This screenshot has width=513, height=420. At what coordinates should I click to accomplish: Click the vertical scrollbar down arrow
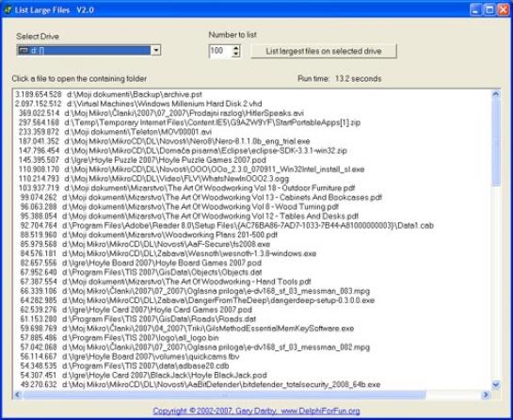click(496, 385)
